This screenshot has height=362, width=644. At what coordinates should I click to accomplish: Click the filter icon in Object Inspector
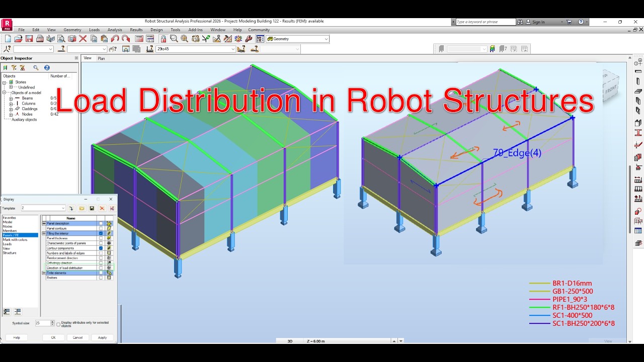[14, 67]
